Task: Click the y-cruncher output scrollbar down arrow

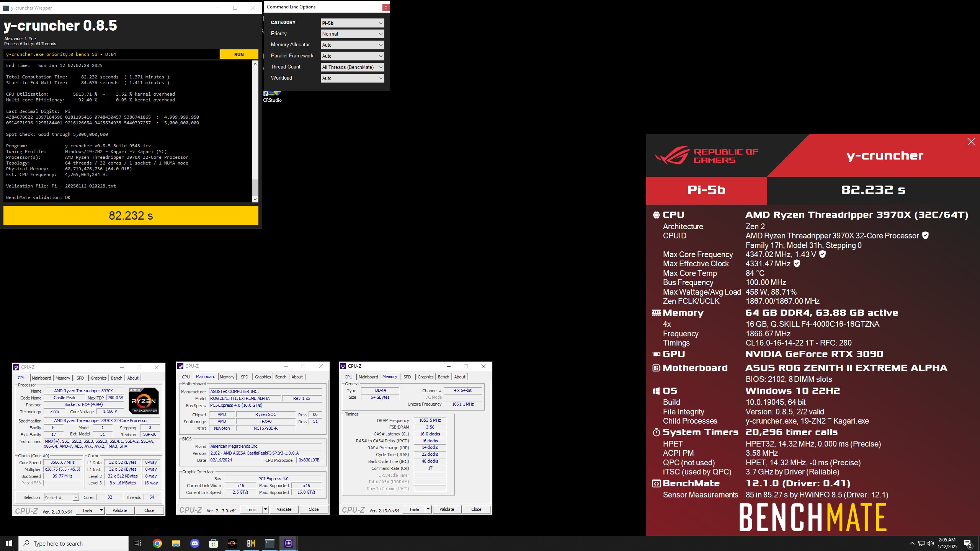Action: click(x=255, y=199)
